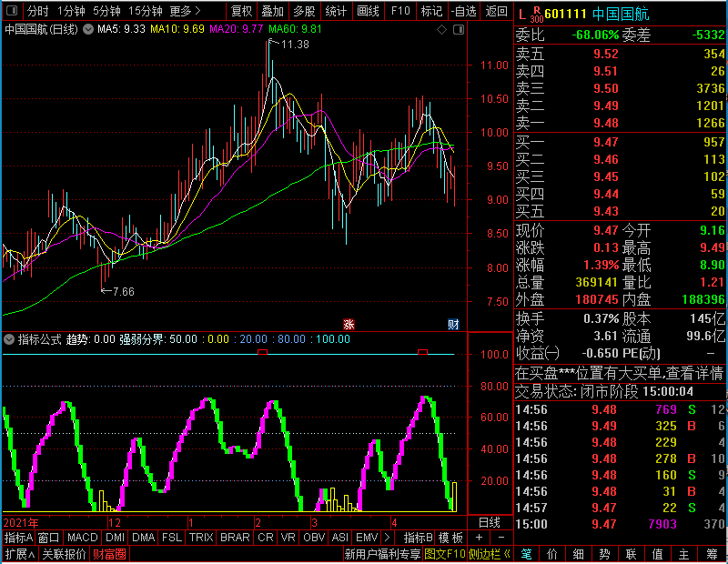Show more indicators with the arrow after EMV

(388, 538)
